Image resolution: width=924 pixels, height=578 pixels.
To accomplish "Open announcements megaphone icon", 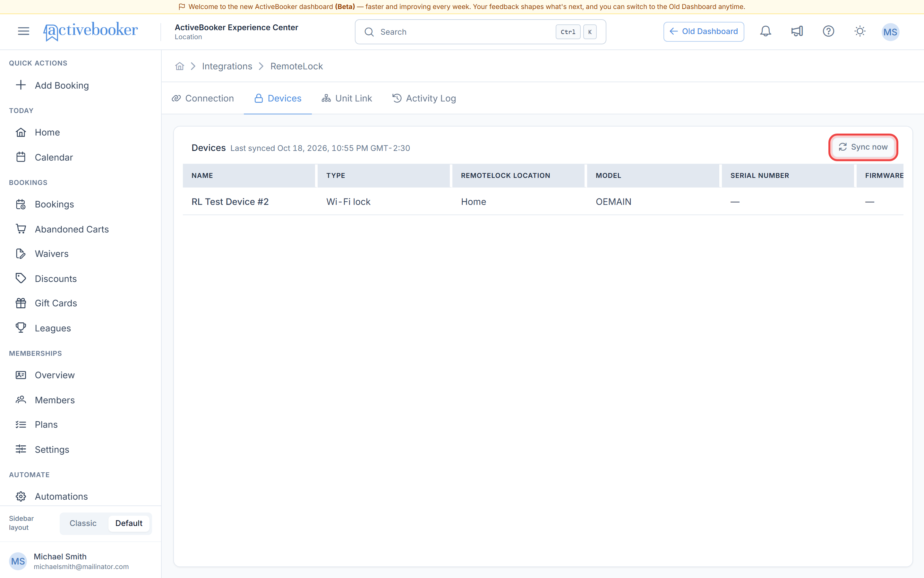I will tap(797, 31).
